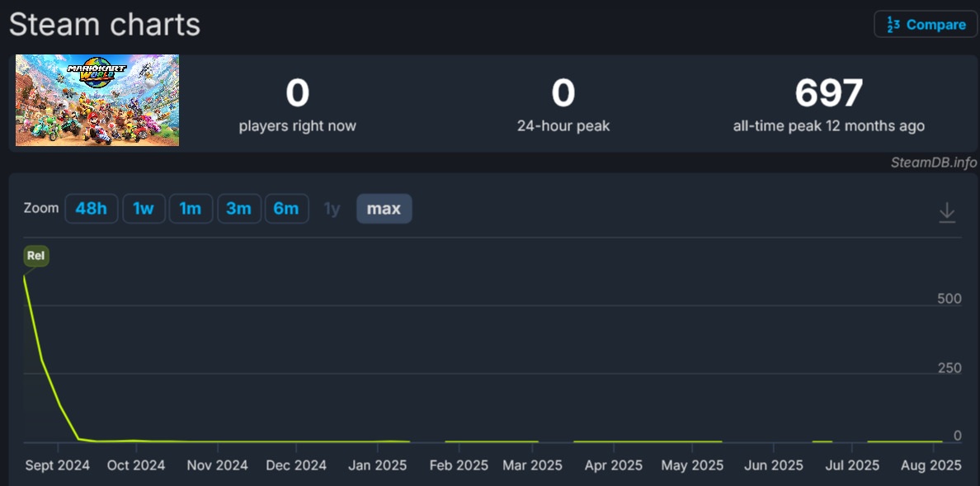Set chart zoom to 1m
This screenshot has height=486, width=980.
[191, 208]
